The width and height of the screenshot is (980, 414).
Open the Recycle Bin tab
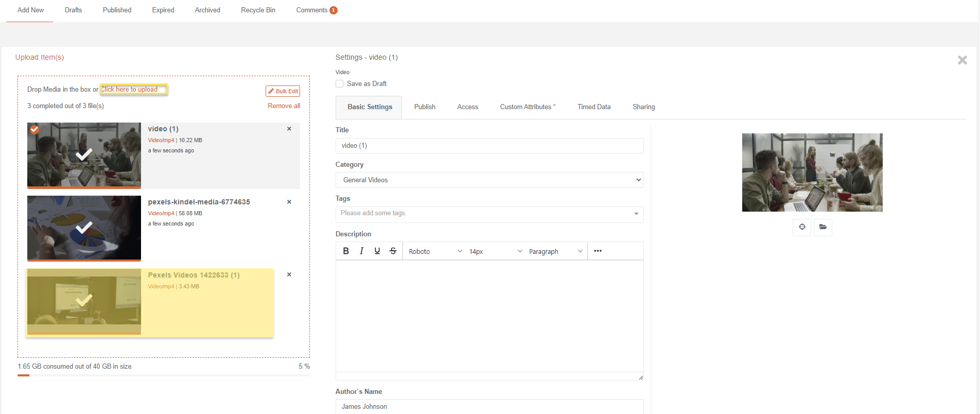(258, 10)
